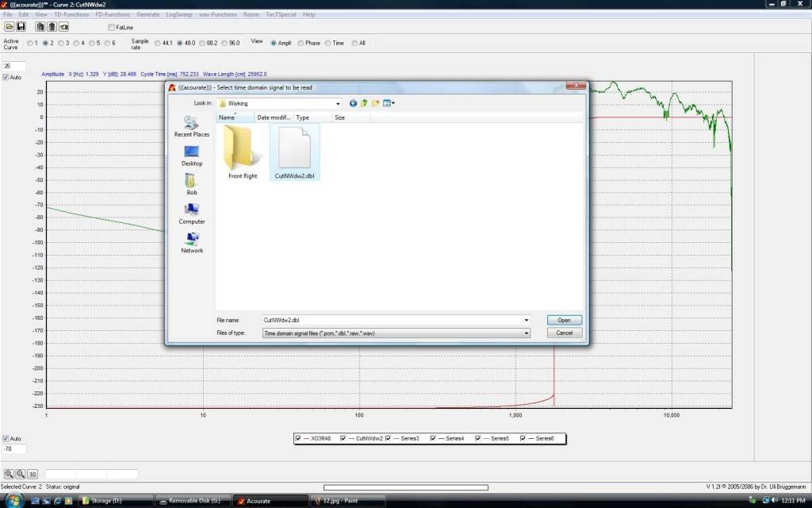This screenshot has width=812, height=508.
Task: Open the Room menu
Action: (251, 14)
